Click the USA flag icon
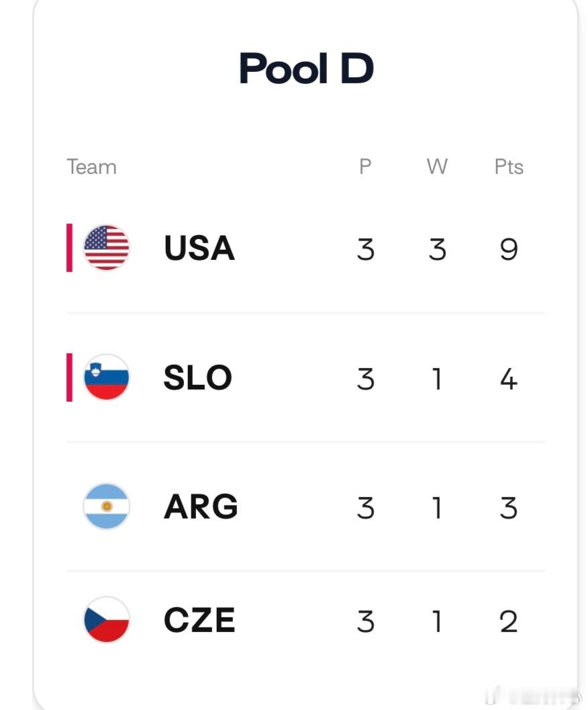The height and width of the screenshot is (710, 588). 106,248
